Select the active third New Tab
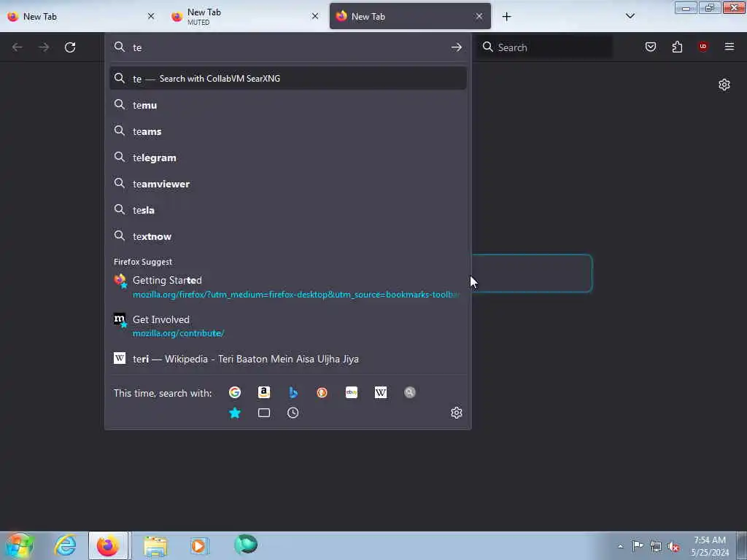747x560 pixels. click(410, 16)
